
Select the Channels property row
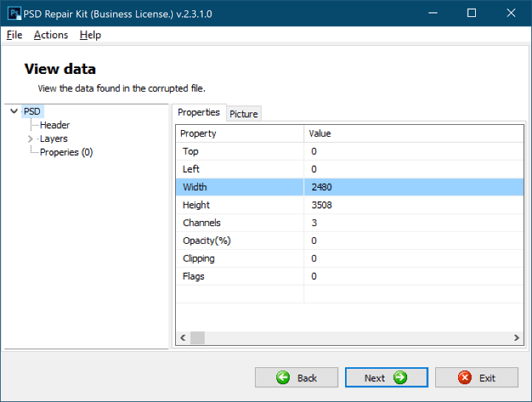pyautogui.click(x=349, y=223)
